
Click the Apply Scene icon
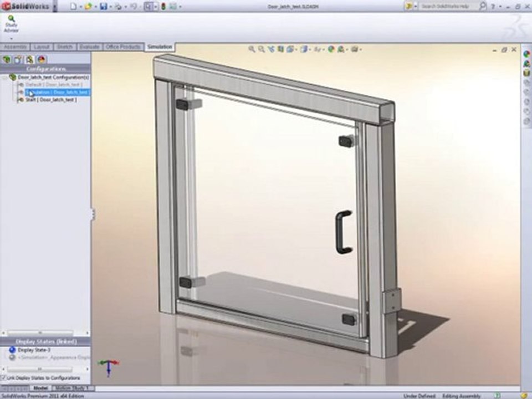(x=341, y=49)
